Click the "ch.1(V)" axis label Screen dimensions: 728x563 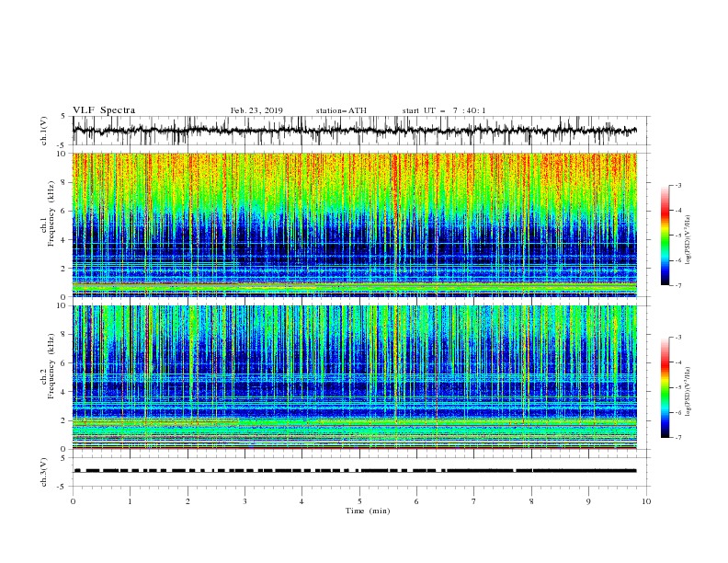point(44,131)
